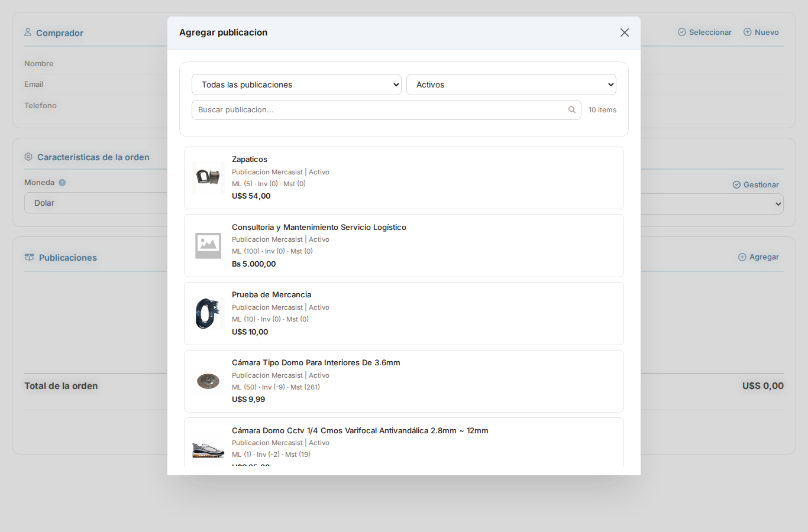
Task: Click Nuevo to create a buyer
Action: pos(761,33)
